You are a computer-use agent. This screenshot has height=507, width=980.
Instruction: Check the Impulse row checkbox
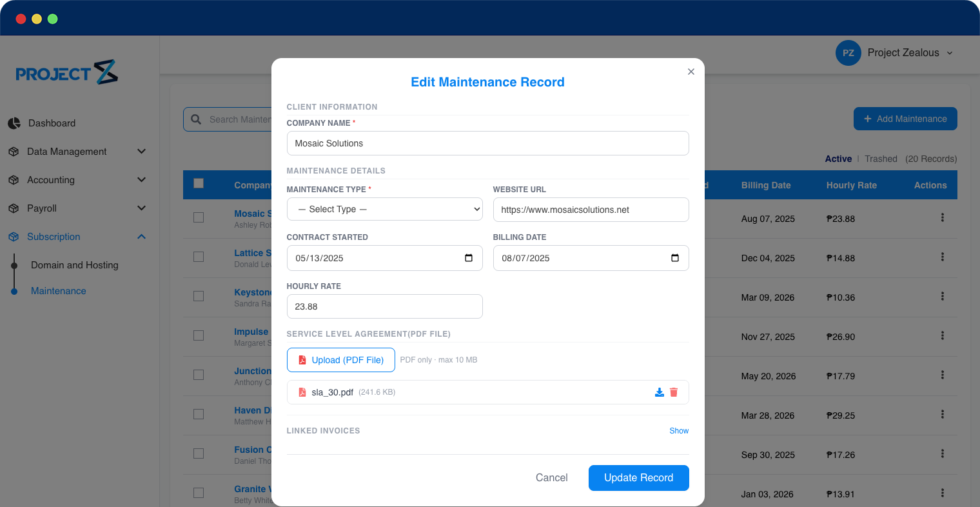click(199, 335)
